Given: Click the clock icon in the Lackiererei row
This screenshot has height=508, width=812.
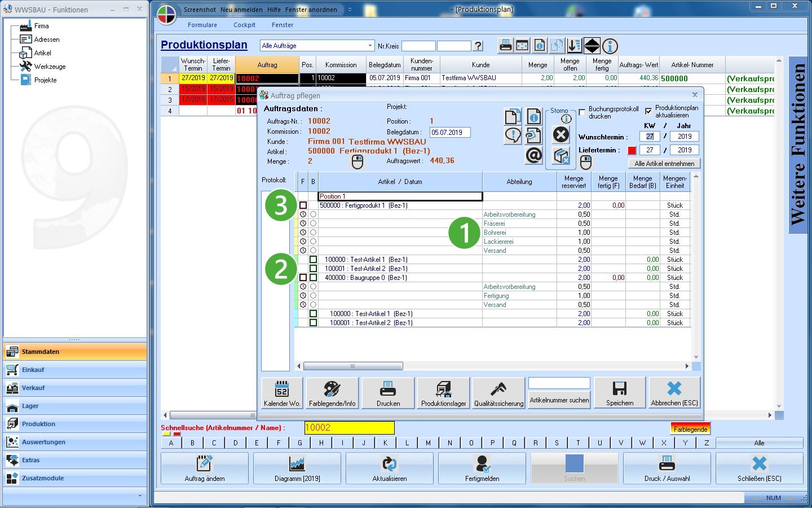Looking at the screenshot, I should pos(303,242).
